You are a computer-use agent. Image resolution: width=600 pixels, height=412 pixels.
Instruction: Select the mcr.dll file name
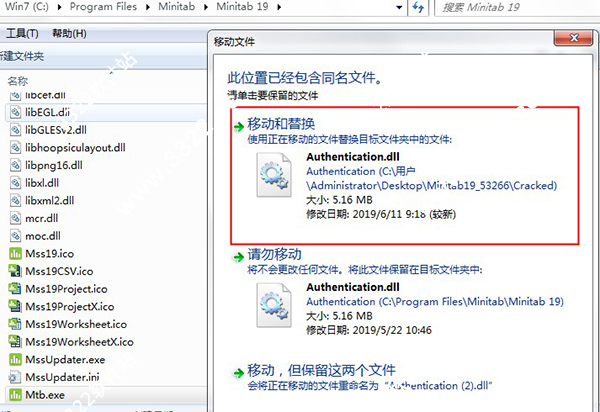(42, 218)
